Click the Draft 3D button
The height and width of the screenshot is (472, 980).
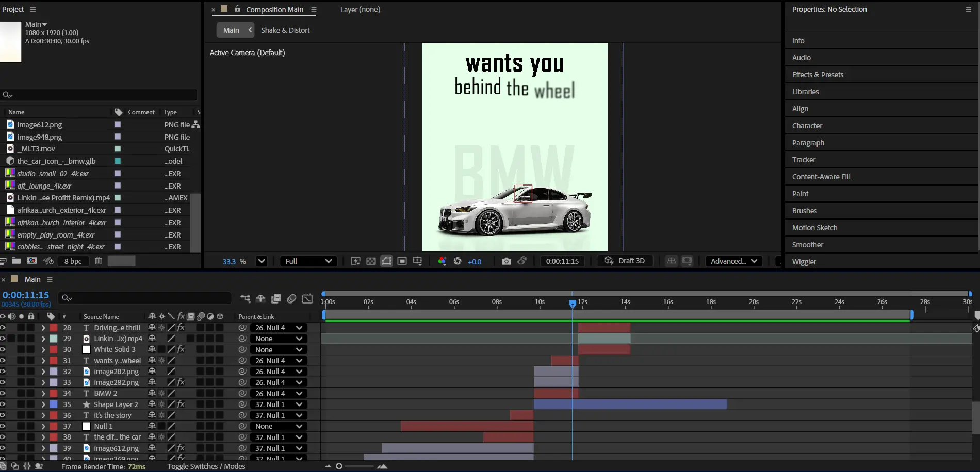(x=625, y=261)
